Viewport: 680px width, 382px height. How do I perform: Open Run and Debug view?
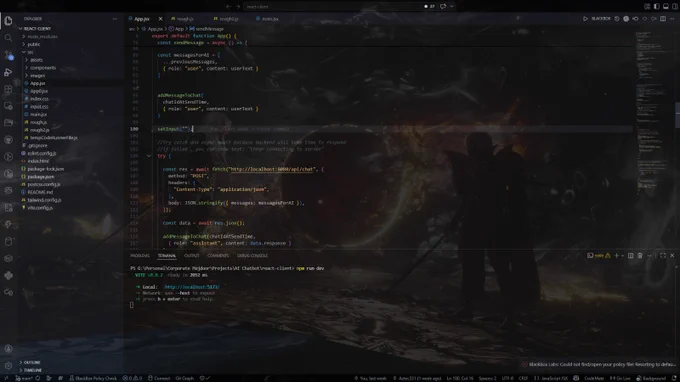8,72
